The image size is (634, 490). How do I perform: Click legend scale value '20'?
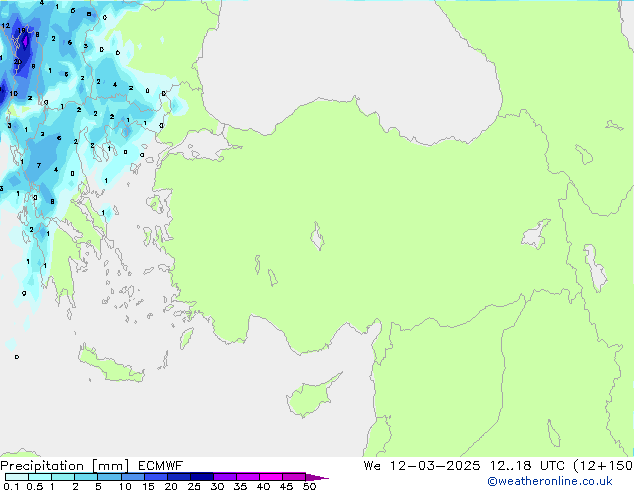tap(171, 486)
